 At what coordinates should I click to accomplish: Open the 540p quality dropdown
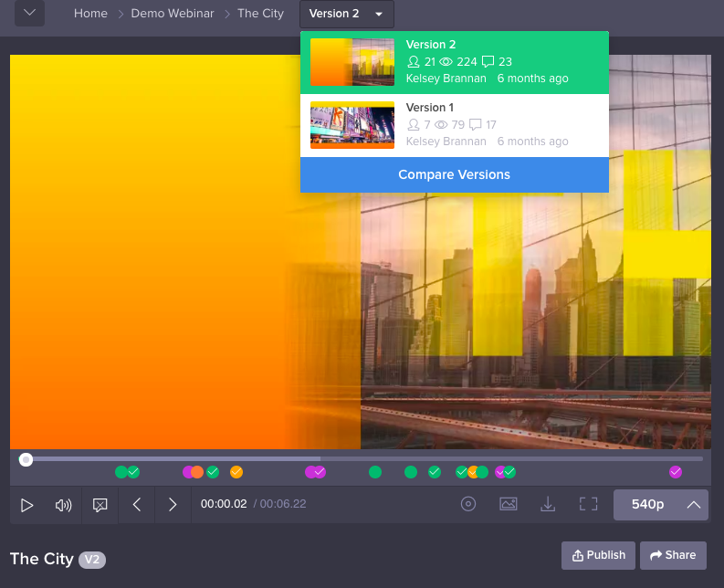[x=661, y=504]
